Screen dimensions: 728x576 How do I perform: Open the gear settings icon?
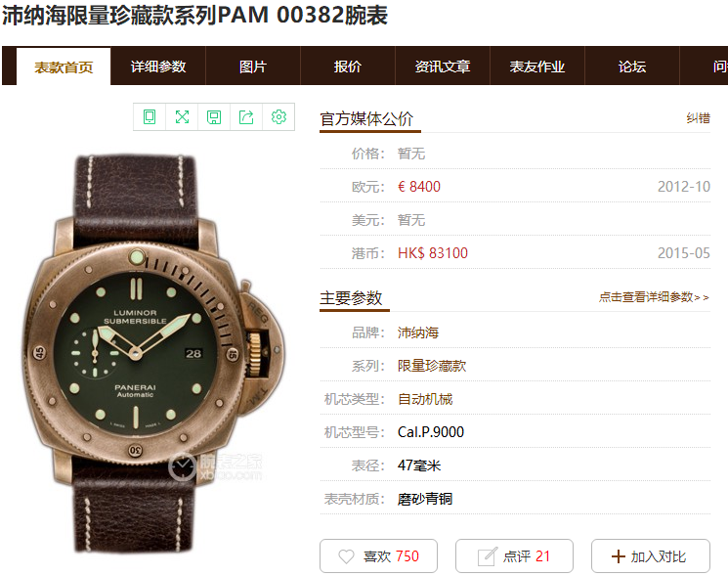[x=278, y=117]
